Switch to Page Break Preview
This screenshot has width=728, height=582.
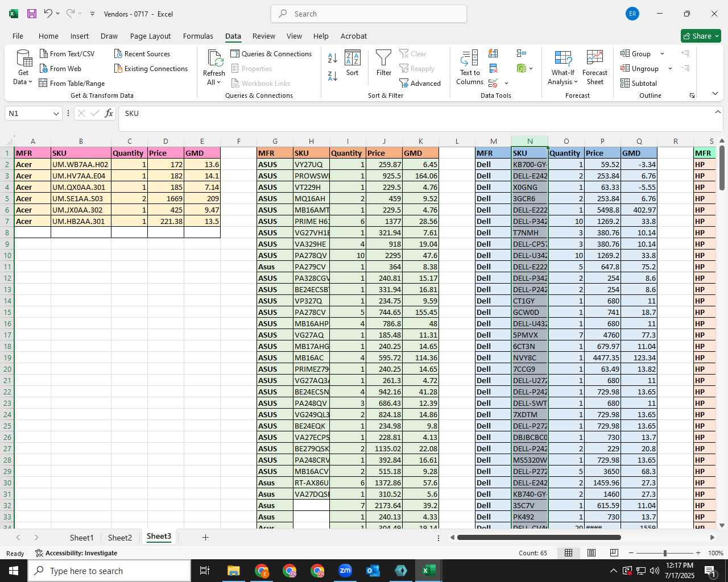tap(614, 553)
